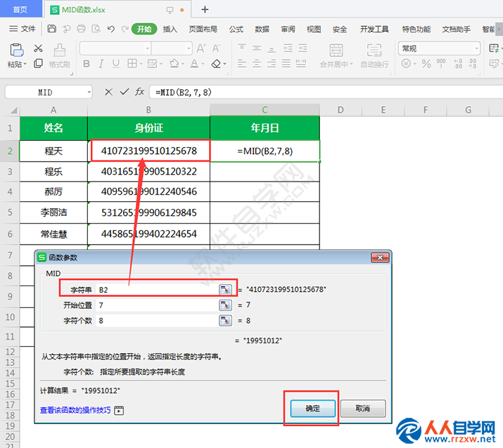Switch to the 数据 ribbon tab
The image size is (503, 448).
(x=262, y=29)
